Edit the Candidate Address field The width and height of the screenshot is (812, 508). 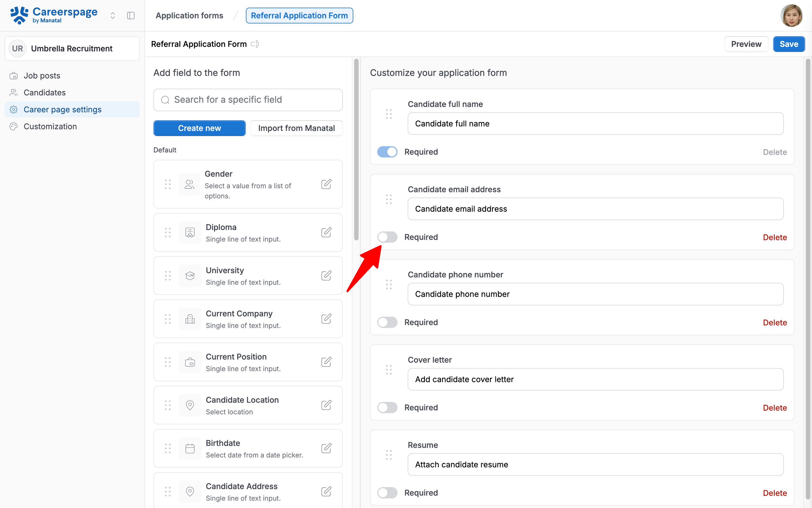(x=326, y=492)
